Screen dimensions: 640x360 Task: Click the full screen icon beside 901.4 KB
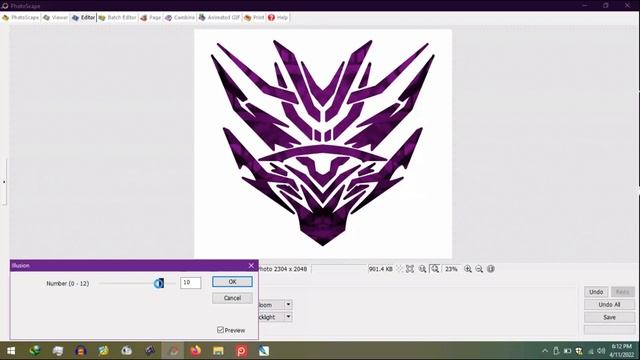click(410, 269)
